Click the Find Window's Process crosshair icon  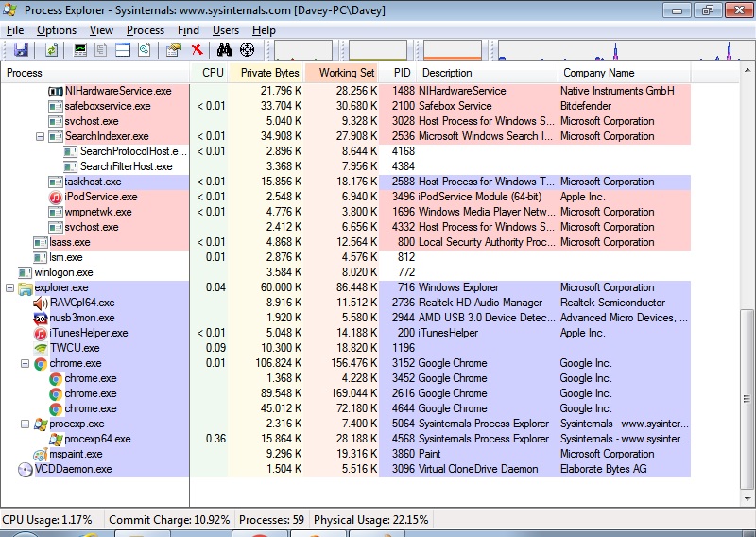(x=247, y=50)
